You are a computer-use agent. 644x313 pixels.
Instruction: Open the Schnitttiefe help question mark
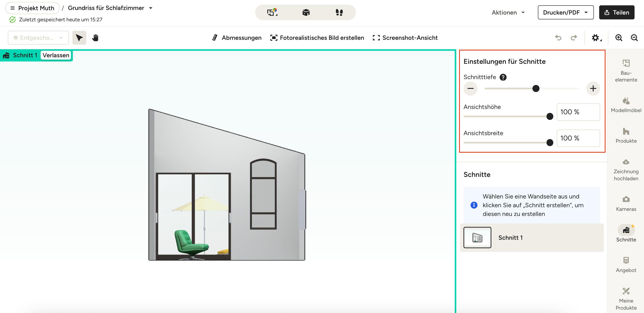tap(503, 77)
